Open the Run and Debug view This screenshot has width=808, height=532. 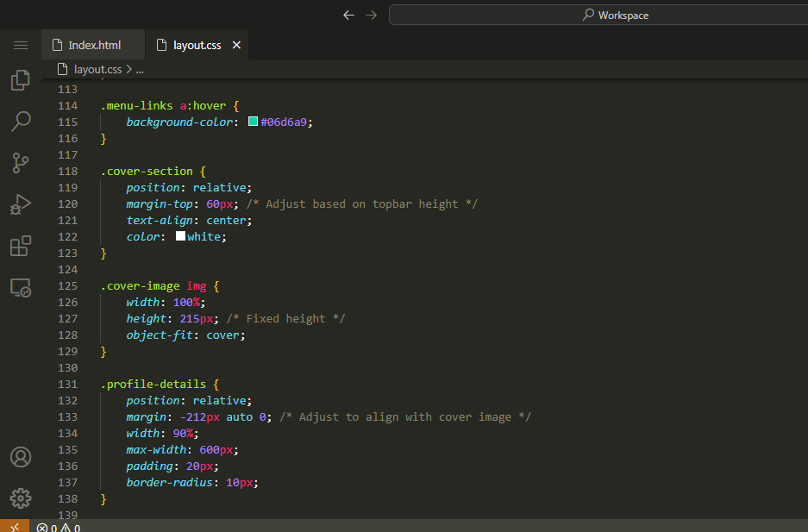[21, 204]
